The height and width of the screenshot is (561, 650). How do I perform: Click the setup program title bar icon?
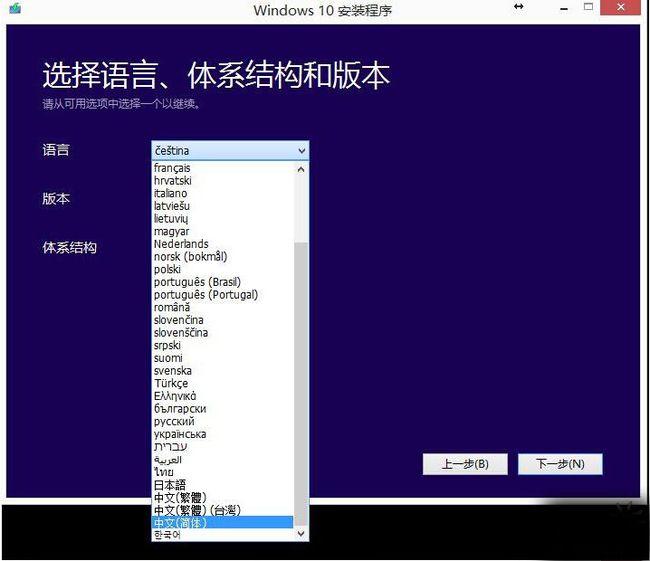[15, 8]
